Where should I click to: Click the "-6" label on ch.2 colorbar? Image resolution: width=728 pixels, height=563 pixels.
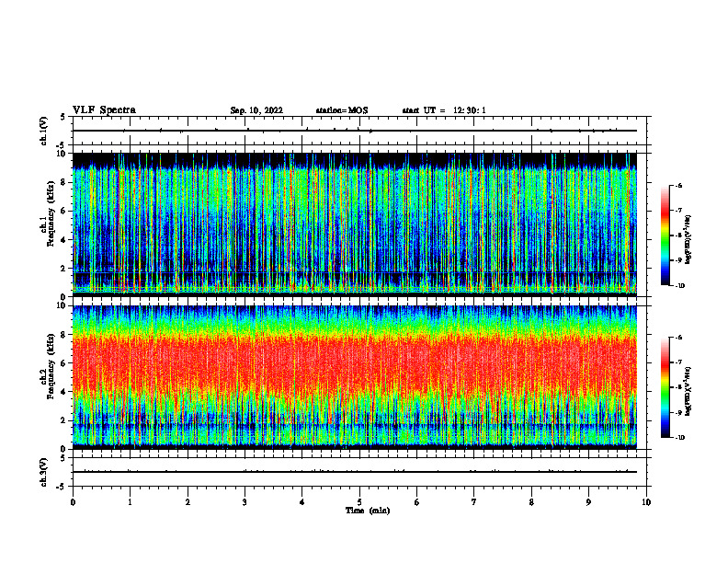(x=678, y=338)
